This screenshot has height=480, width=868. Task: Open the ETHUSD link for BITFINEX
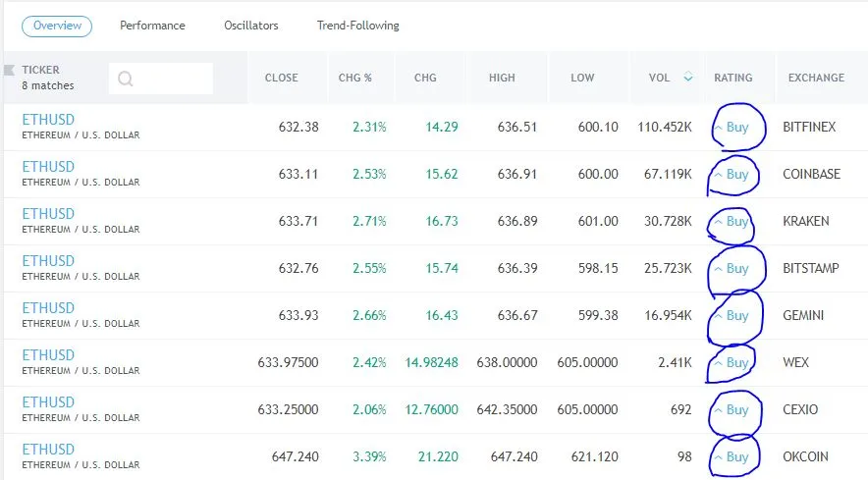point(48,120)
